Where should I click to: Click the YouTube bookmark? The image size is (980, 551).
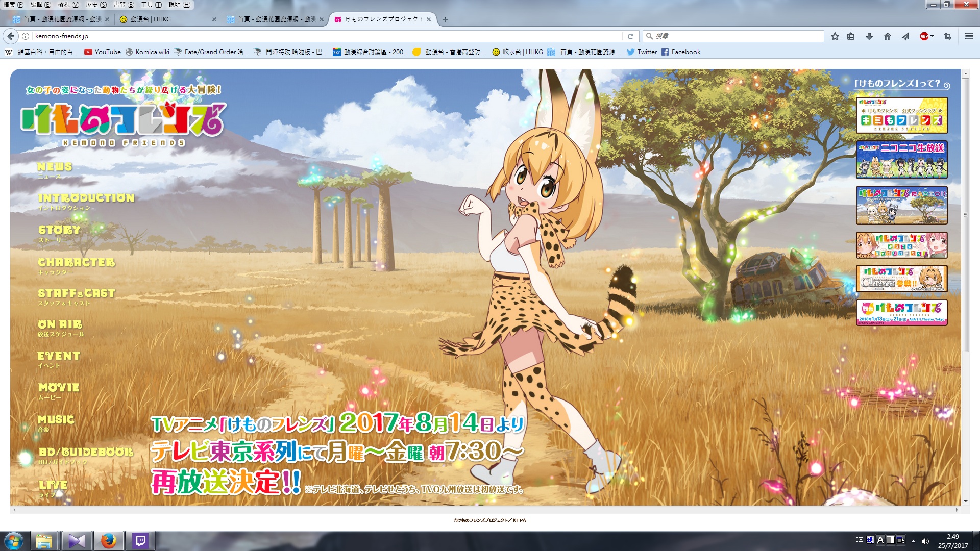(x=103, y=52)
